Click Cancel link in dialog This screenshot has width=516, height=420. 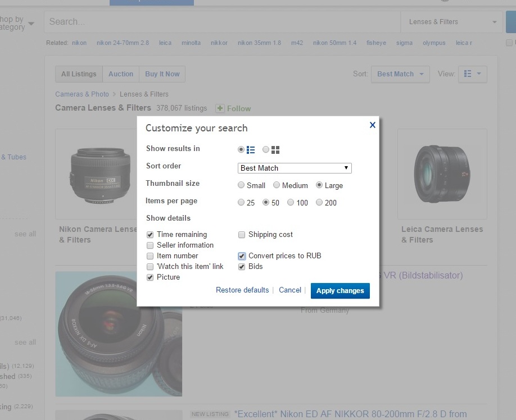290,290
